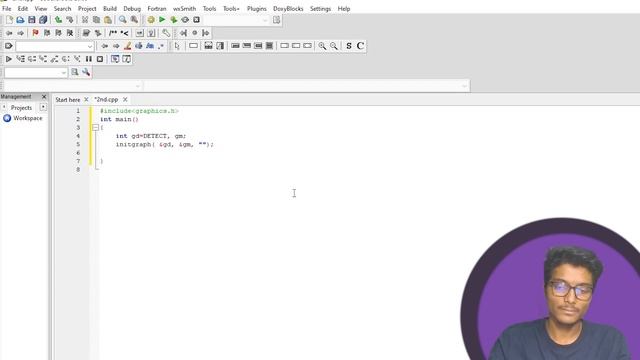Open the Settings menu

pyautogui.click(x=320, y=9)
